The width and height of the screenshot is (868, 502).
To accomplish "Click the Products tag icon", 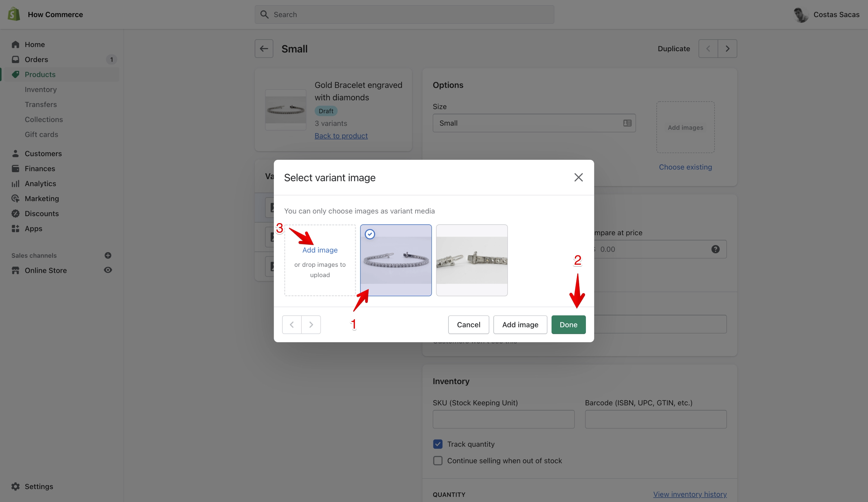I will pos(15,74).
